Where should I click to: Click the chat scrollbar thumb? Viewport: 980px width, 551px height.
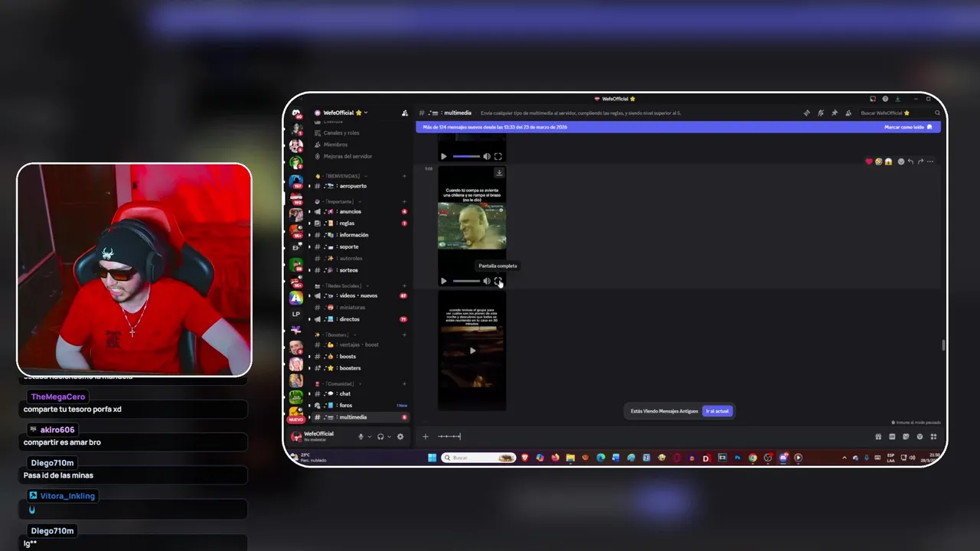click(x=943, y=345)
